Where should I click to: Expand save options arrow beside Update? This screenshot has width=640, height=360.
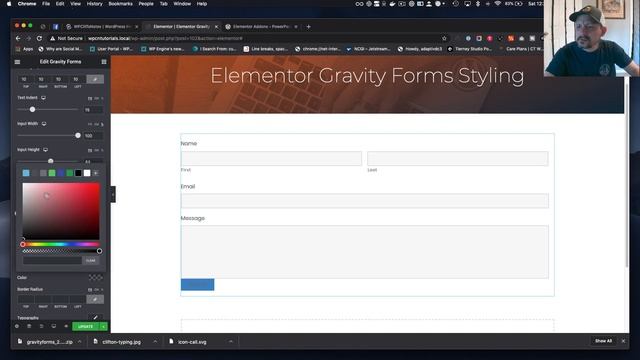(x=104, y=327)
